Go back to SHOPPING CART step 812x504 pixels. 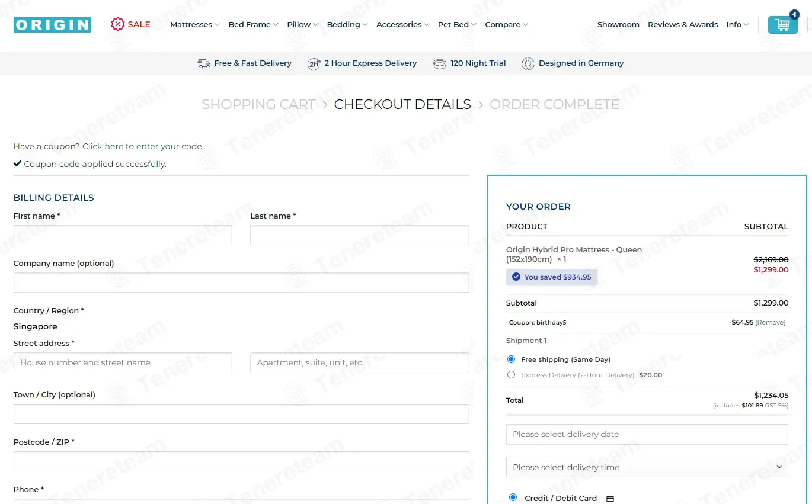click(x=258, y=105)
